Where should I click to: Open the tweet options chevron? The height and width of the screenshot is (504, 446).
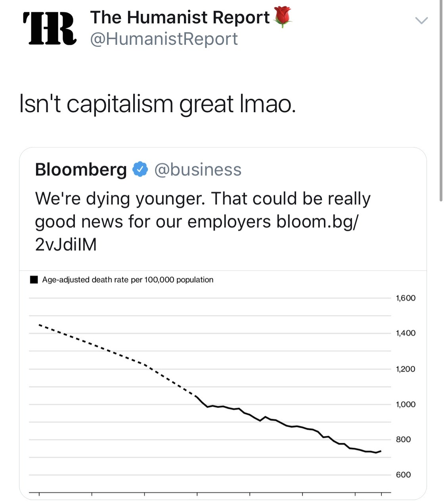tap(421, 20)
